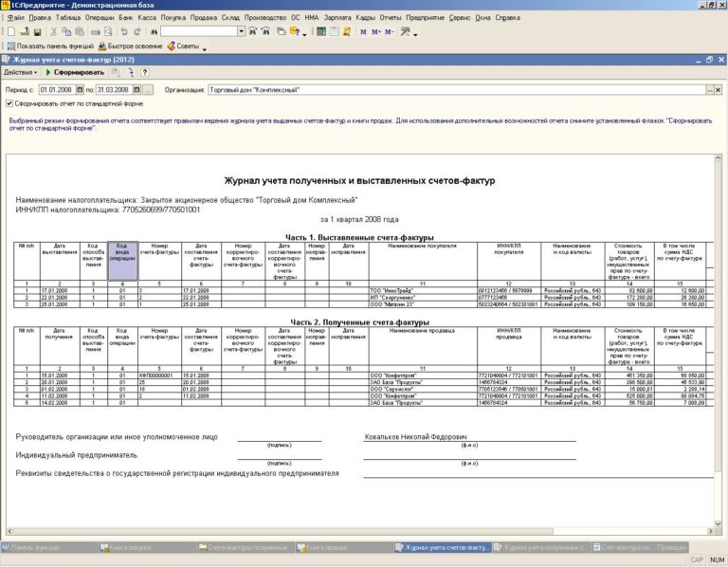
Task: Click the Undo arrow icon
Action: tap(124, 31)
